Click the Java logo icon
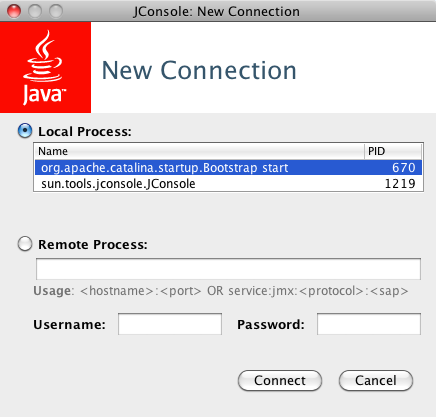Image resolution: width=436 pixels, height=417 pixels. [45, 67]
